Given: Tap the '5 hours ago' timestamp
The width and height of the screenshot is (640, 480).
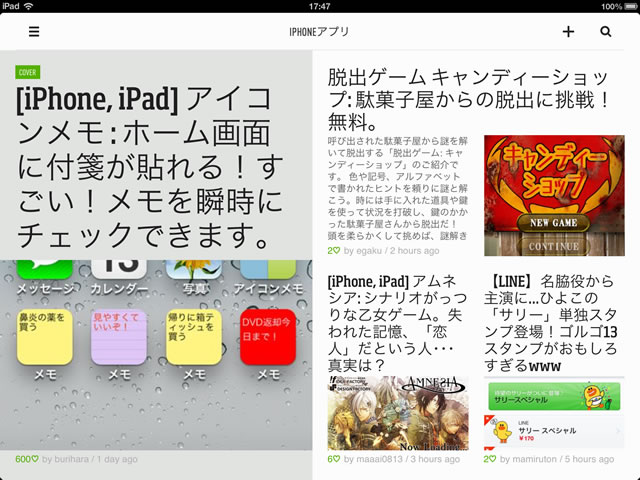Looking at the screenshot, I should pos(589,459).
